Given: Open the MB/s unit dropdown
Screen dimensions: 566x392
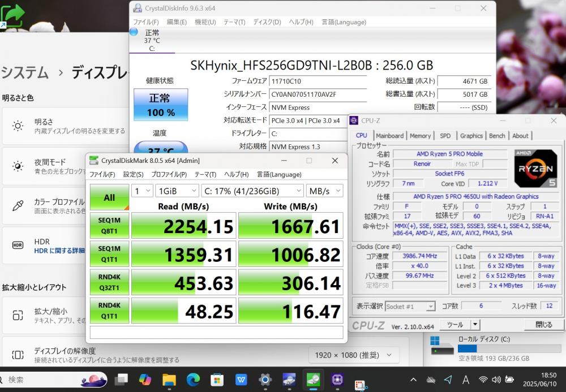Looking at the screenshot, I should click(x=324, y=191).
